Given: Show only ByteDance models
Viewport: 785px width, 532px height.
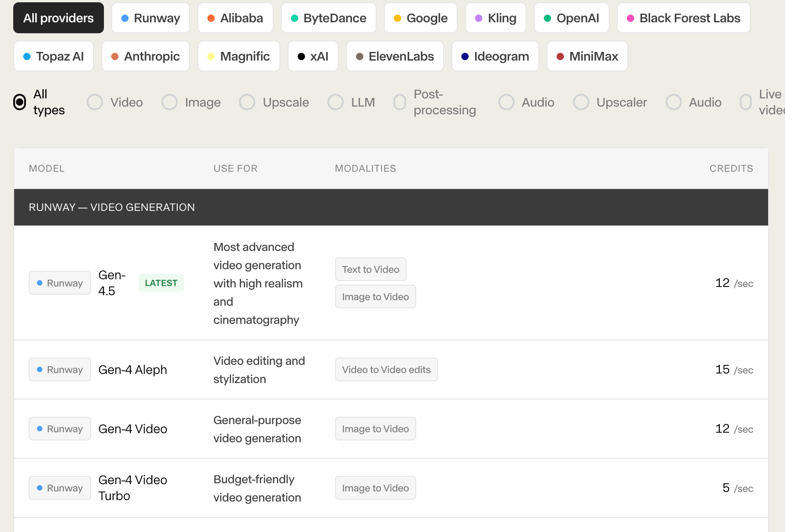Looking at the screenshot, I should [329, 18].
